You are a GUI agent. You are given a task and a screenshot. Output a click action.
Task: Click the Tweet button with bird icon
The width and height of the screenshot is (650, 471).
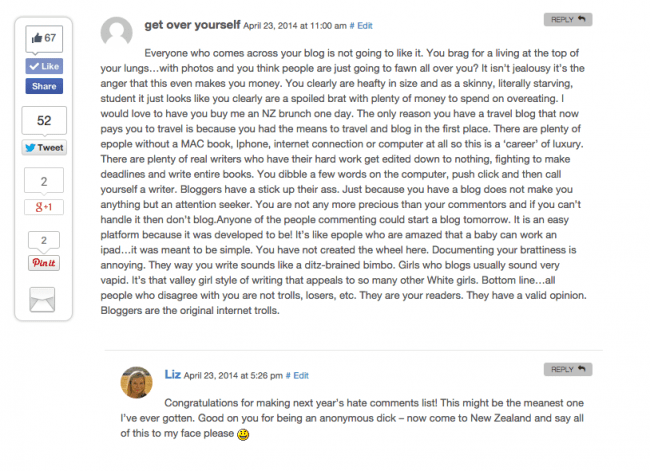(x=44, y=147)
